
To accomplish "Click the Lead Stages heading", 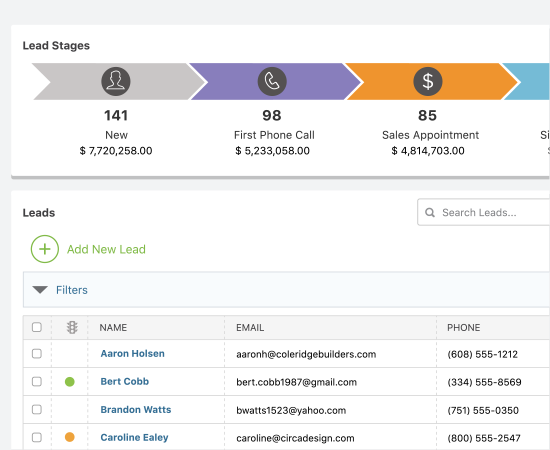I will point(56,46).
